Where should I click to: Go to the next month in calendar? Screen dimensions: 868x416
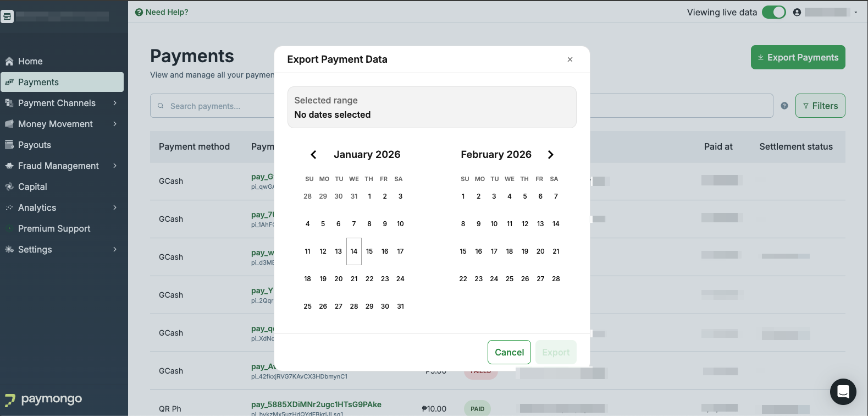(550, 155)
